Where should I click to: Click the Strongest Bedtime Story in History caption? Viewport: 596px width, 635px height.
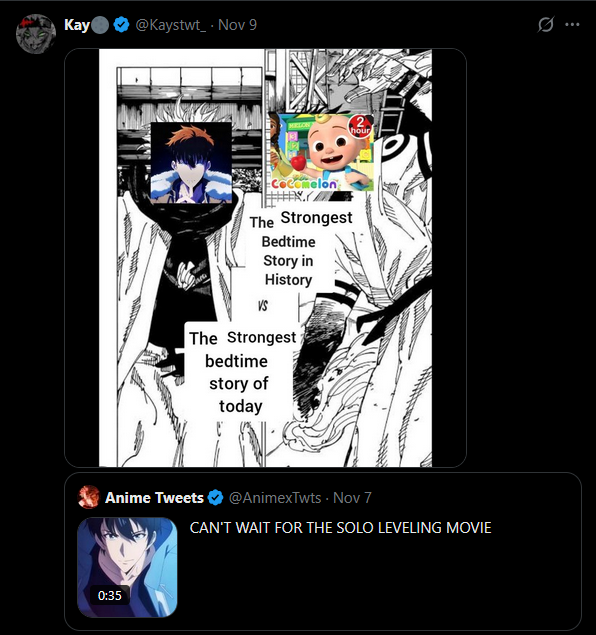(300, 248)
